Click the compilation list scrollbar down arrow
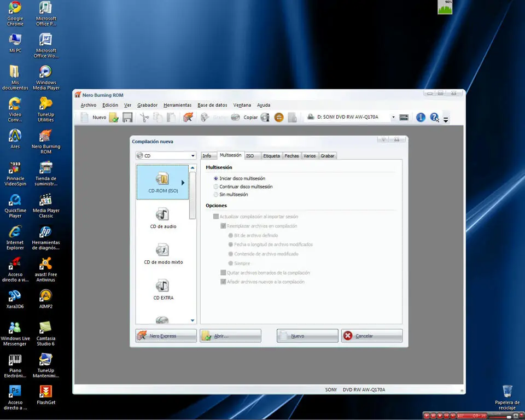 pyautogui.click(x=192, y=320)
